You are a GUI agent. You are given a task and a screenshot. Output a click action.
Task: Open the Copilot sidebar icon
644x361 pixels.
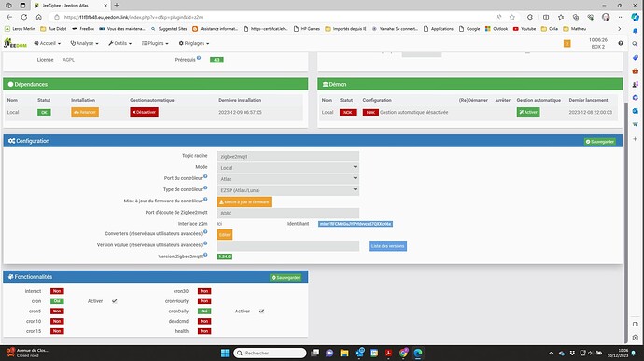pos(636,17)
